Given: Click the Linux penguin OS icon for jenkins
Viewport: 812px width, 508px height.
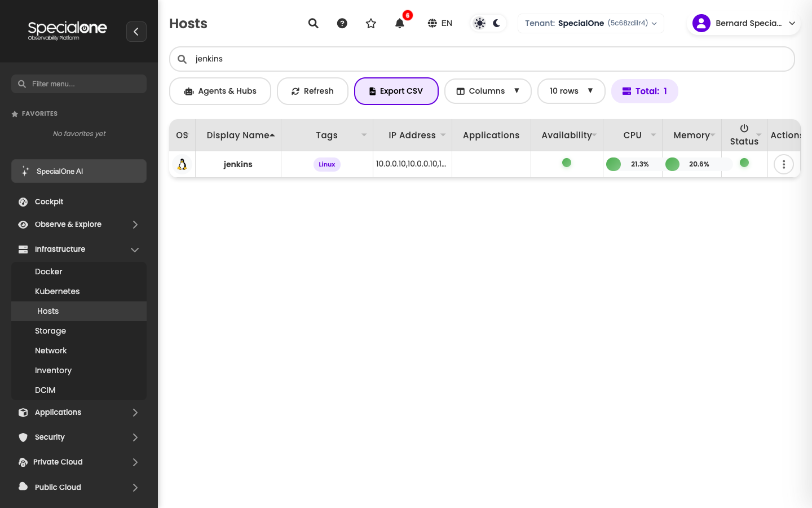Looking at the screenshot, I should click(182, 164).
